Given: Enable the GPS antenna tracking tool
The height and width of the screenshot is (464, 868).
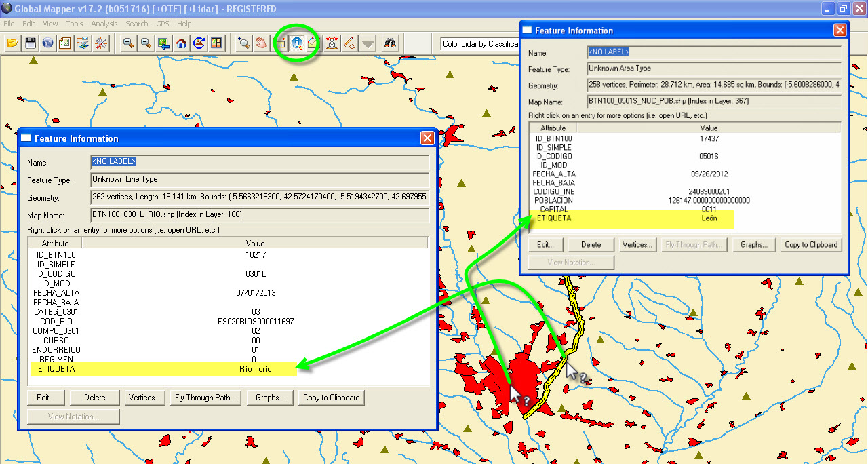Looking at the screenshot, I should (332, 42).
